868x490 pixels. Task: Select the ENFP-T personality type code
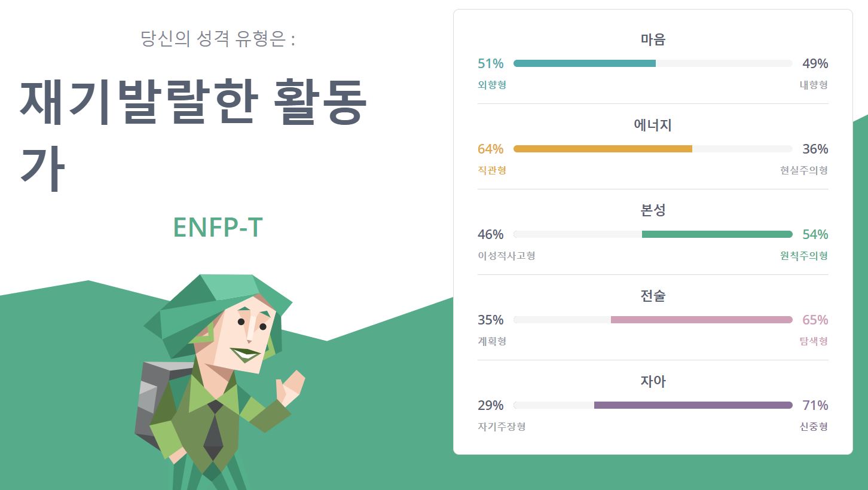pos(218,228)
